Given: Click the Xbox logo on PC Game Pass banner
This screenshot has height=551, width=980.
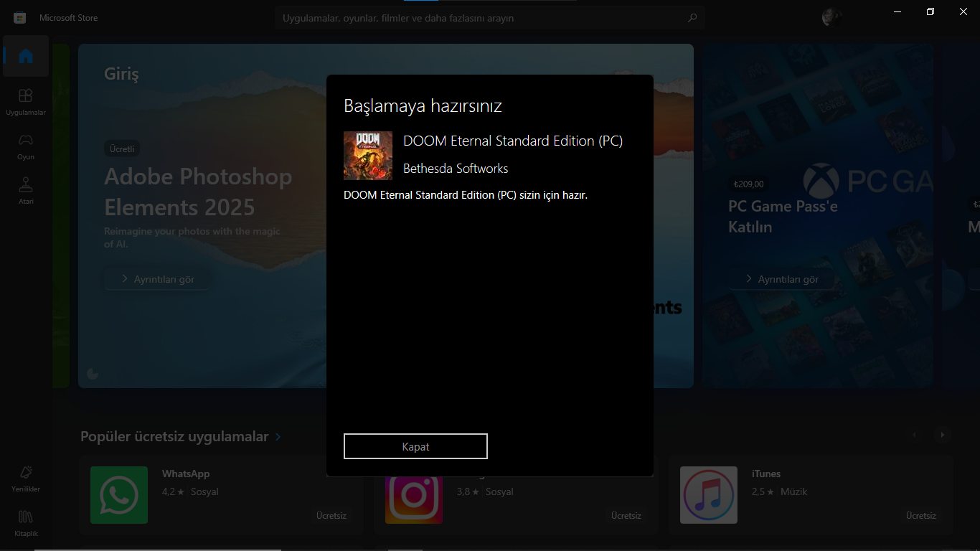Looking at the screenshot, I should 821,181.
